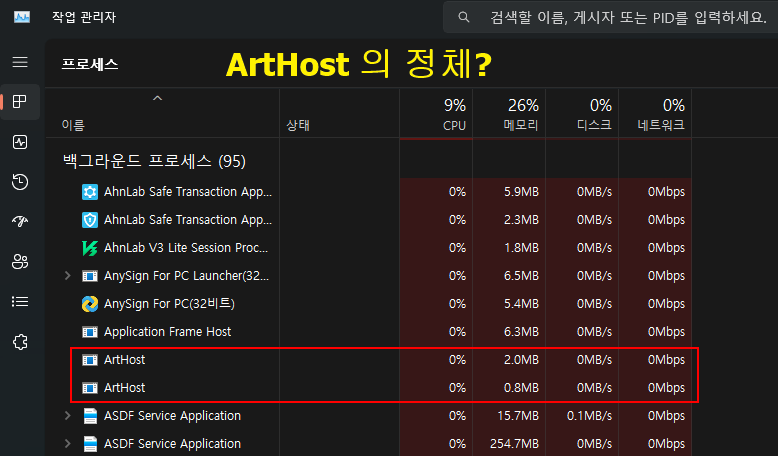Click the AhnLab Safe Transaction shield icon
The image size is (778, 456).
[90, 220]
